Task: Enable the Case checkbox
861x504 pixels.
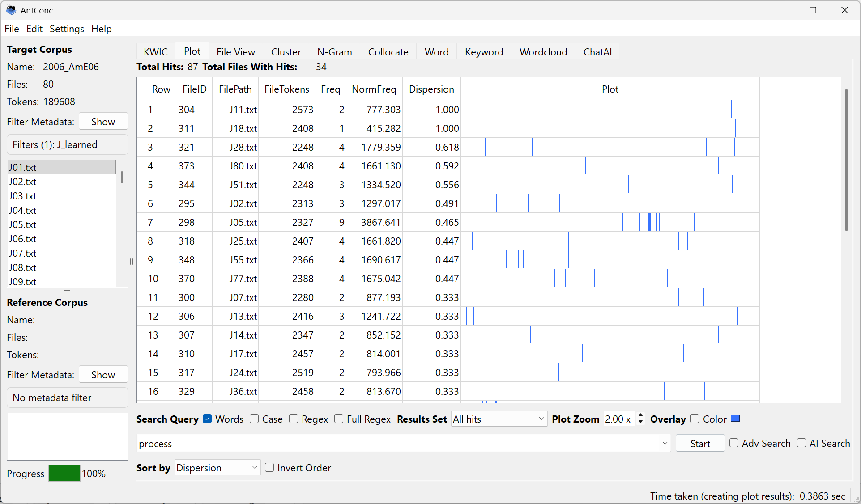Action: coord(254,419)
